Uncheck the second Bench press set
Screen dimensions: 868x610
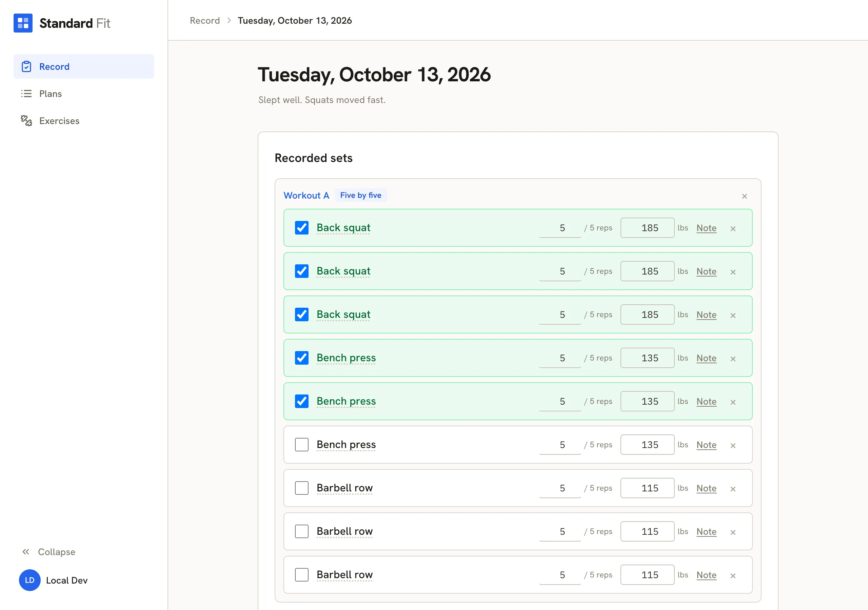(x=302, y=401)
